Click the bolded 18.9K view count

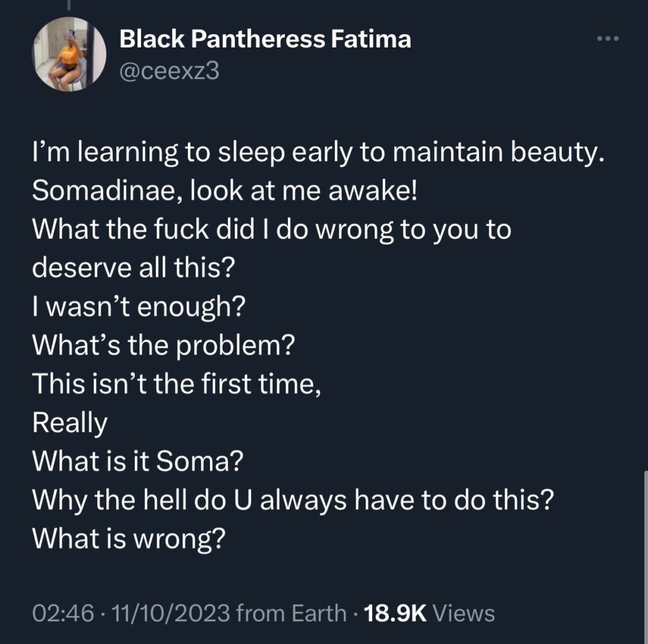point(395,613)
